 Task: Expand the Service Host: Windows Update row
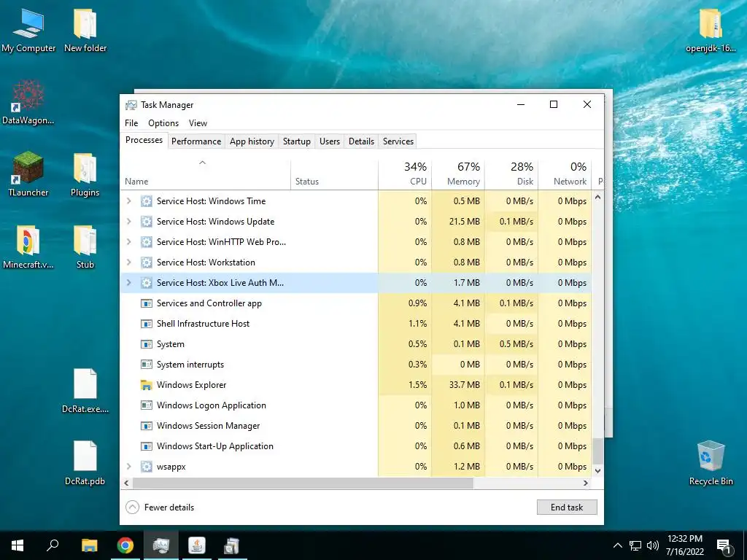[128, 222]
